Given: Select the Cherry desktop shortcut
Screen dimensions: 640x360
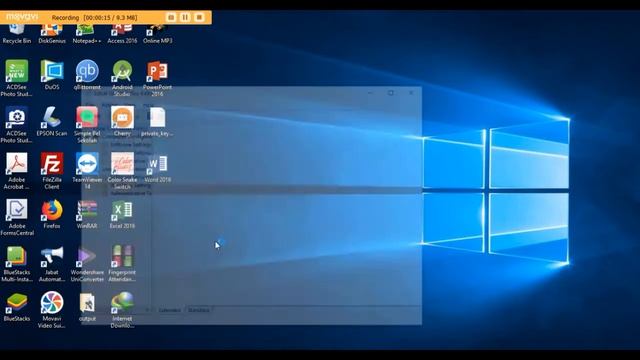Looking at the screenshot, I should point(122,121).
